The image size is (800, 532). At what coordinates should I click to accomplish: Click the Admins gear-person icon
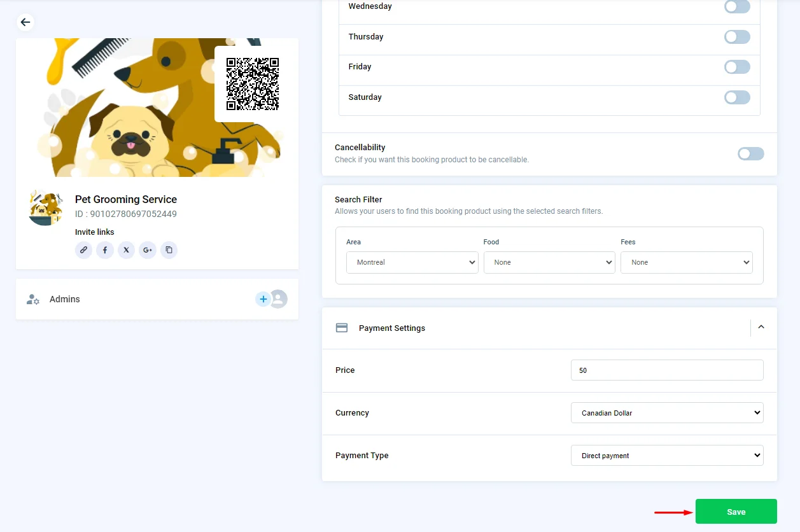33,299
